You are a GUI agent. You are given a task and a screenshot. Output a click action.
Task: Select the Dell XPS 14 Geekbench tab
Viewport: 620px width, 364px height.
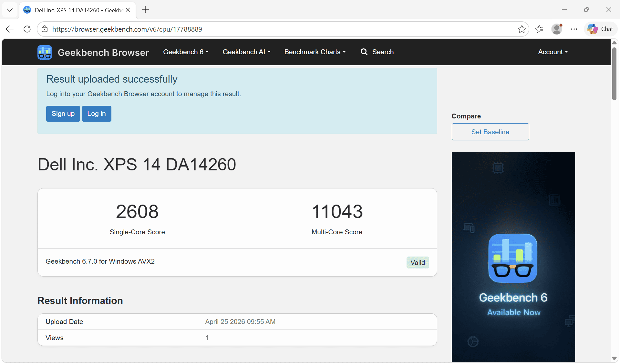click(77, 10)
